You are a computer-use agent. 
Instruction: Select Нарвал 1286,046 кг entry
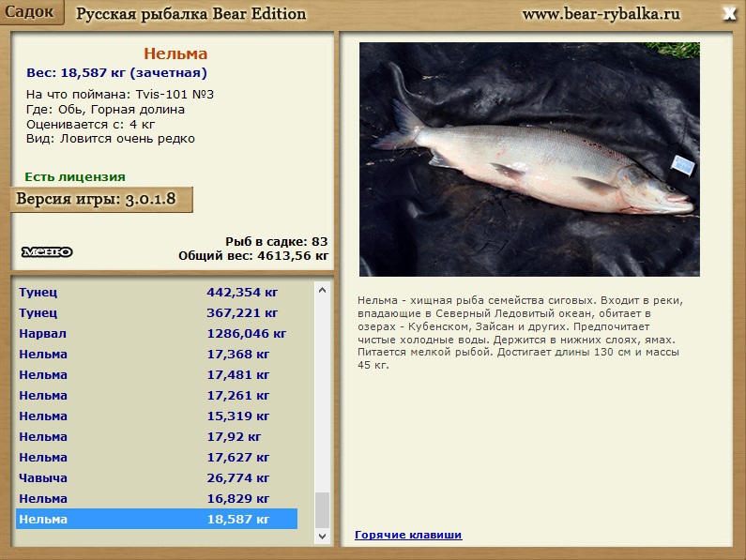156,333
